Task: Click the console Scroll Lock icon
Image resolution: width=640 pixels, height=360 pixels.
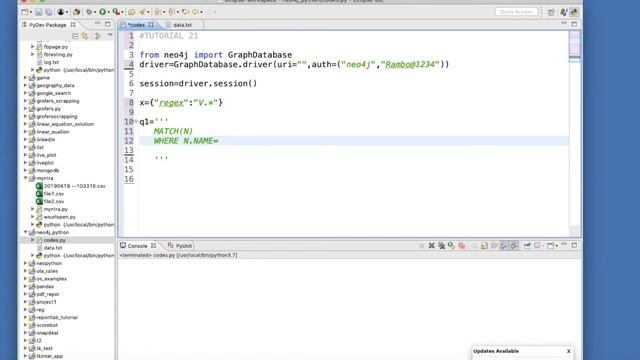Action: coord(484,245)
